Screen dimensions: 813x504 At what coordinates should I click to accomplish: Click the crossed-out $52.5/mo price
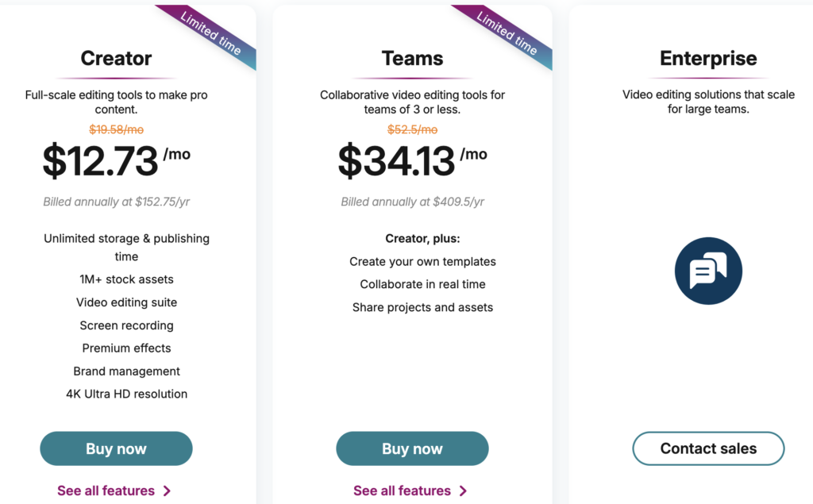point(412,129)
